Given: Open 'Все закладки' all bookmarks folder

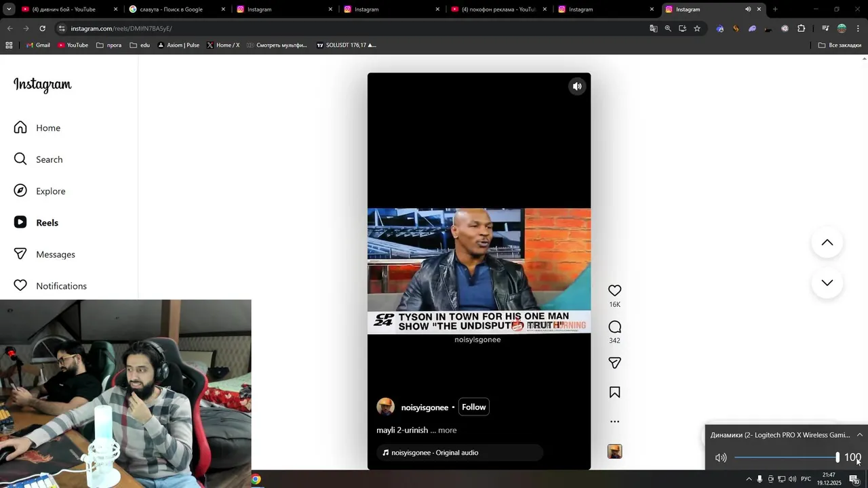Looking at the screenshot, I should 840,45.
